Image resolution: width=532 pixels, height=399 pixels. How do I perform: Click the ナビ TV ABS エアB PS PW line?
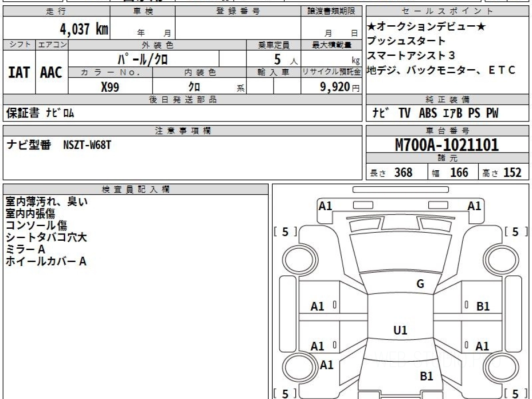pyautogui.click(x=435, y=113)
